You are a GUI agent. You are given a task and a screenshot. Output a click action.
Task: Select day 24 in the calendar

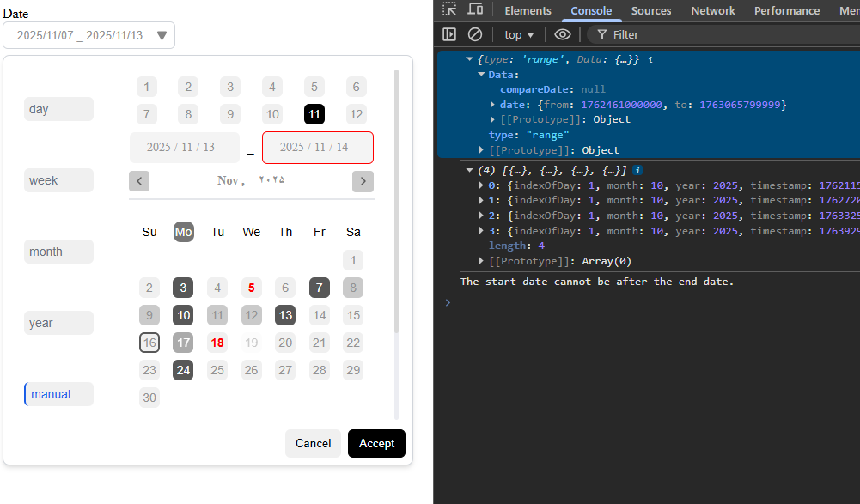(x=183, y=370)
